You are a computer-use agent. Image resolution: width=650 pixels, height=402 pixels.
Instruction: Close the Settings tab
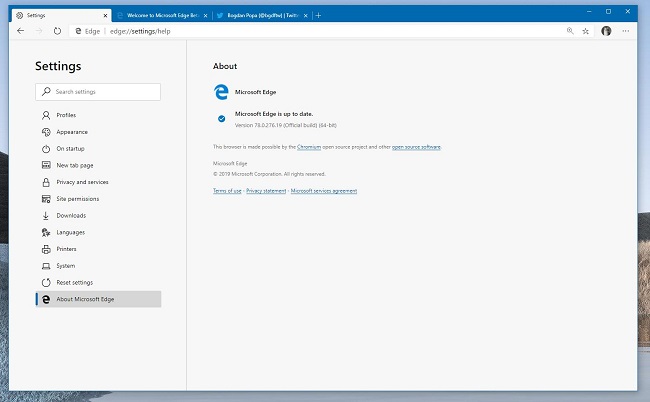point(105,16)
